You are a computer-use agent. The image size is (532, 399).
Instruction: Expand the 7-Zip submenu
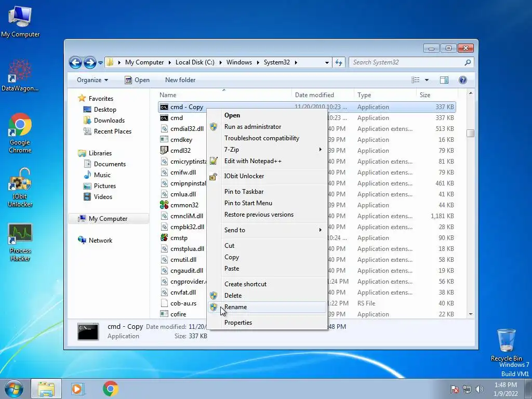[x=267, y=150]
